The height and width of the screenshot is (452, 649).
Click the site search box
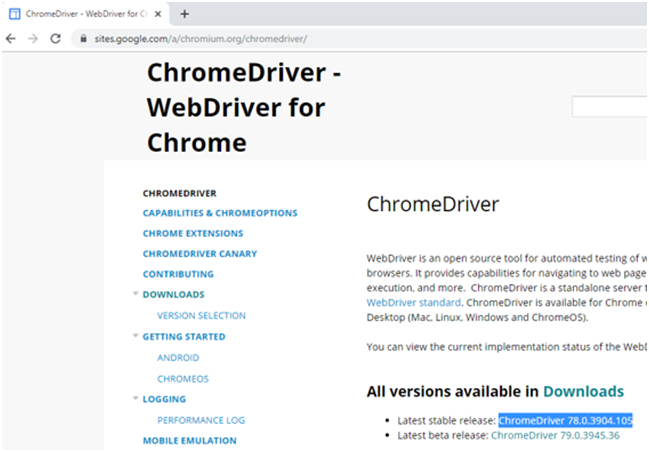[610, 107]
